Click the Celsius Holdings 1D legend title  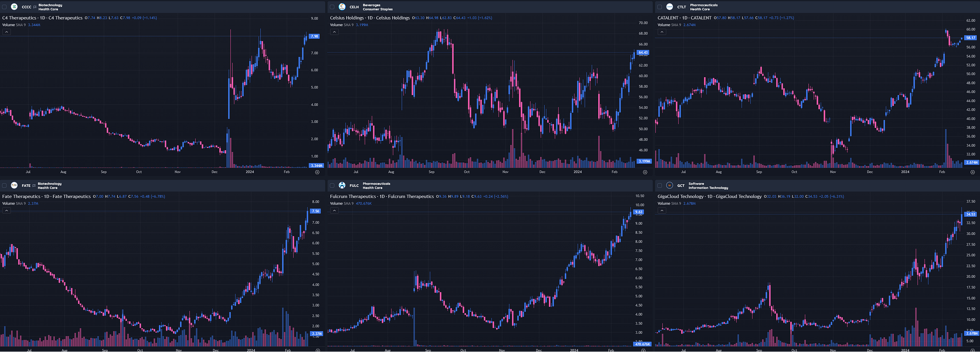point(370,18)
